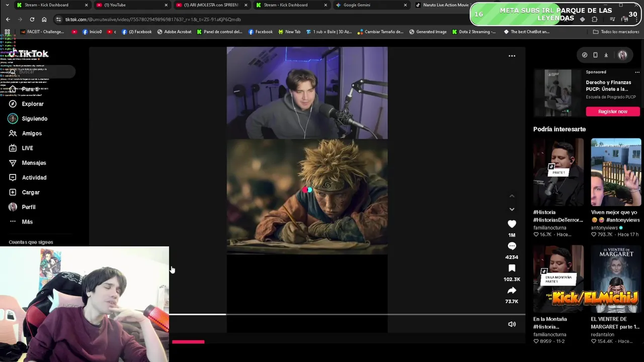This screenshot has width=644, height=362.
Task: Open the New Tab bookmark
Action: [289, 32]
